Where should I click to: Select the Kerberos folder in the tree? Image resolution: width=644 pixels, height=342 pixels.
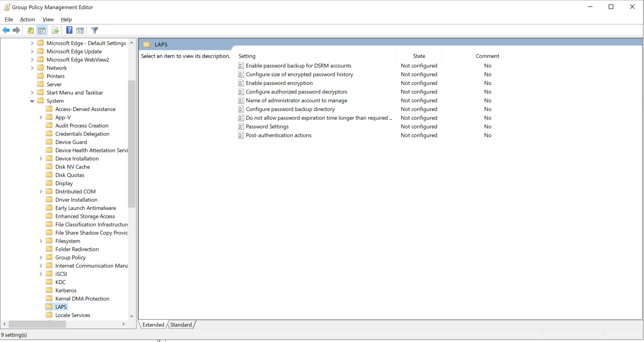[x=65, y=290]
